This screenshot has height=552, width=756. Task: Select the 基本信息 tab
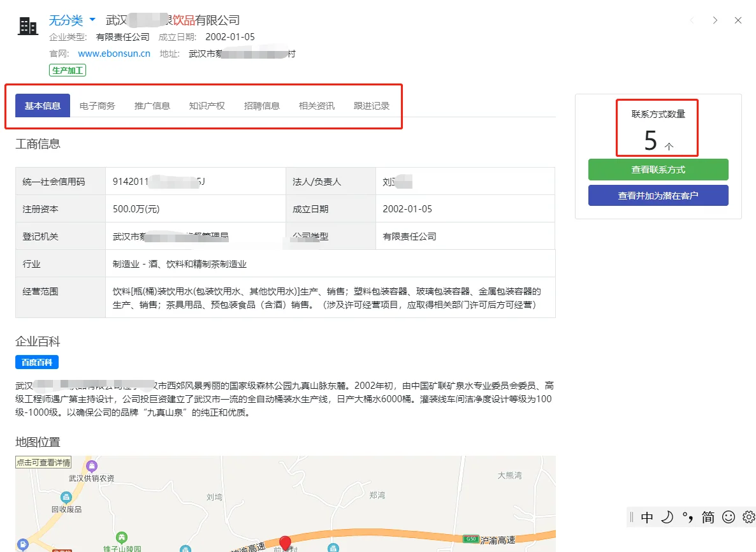(x=43, y=106)
